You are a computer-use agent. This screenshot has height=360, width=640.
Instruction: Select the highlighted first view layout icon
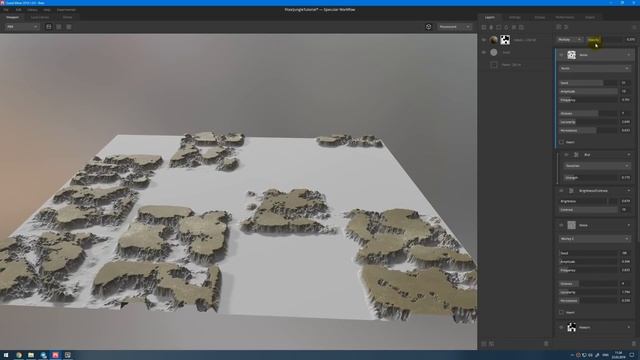(x=49, y=27)
